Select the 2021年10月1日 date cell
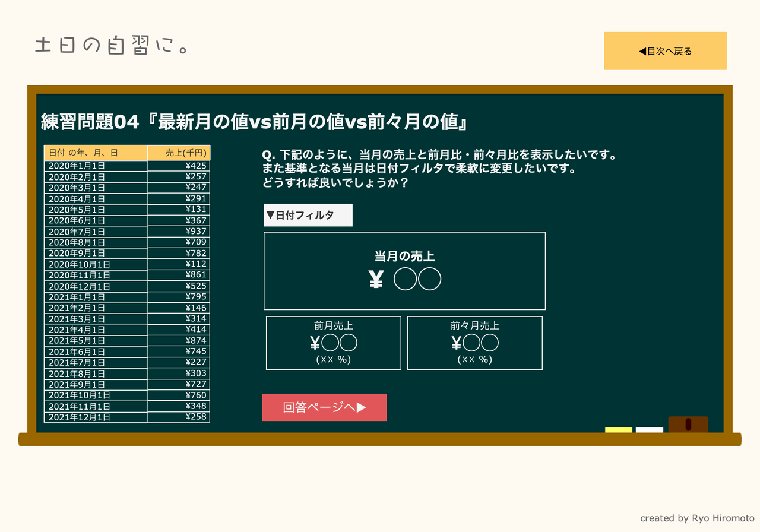760x532 pixels. pyautogui.click(x=96, y=395)
